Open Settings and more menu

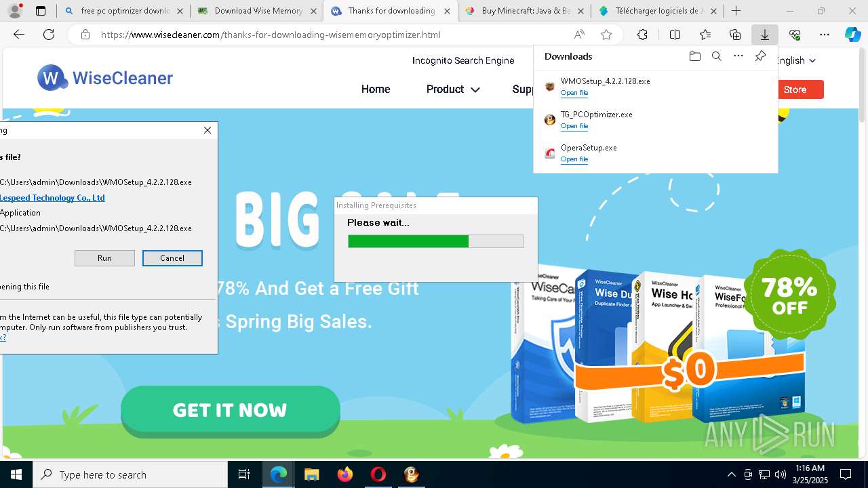(825, 35)
